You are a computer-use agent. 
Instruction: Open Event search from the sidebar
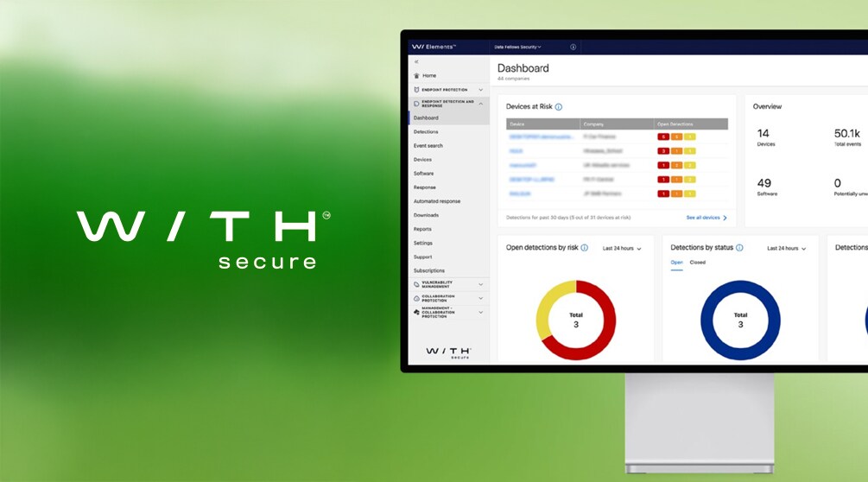pyautogui.click(x=428, y=146)
